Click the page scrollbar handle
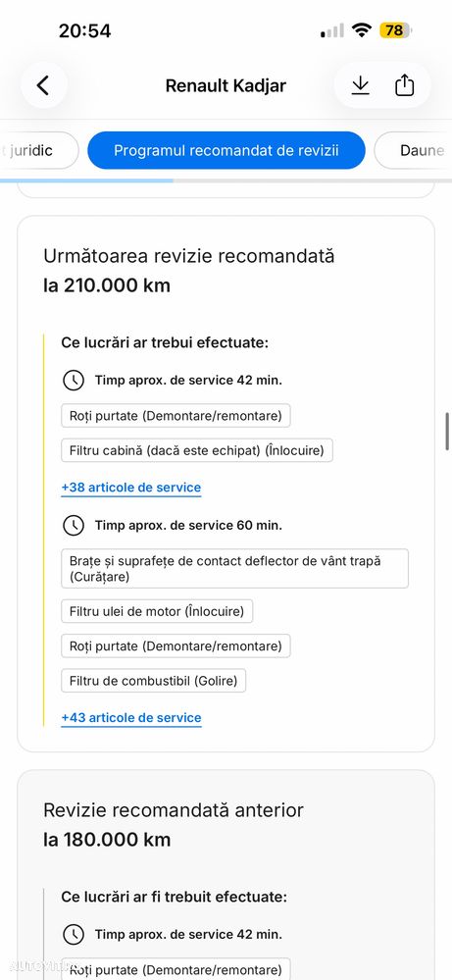 pos(448,432)
